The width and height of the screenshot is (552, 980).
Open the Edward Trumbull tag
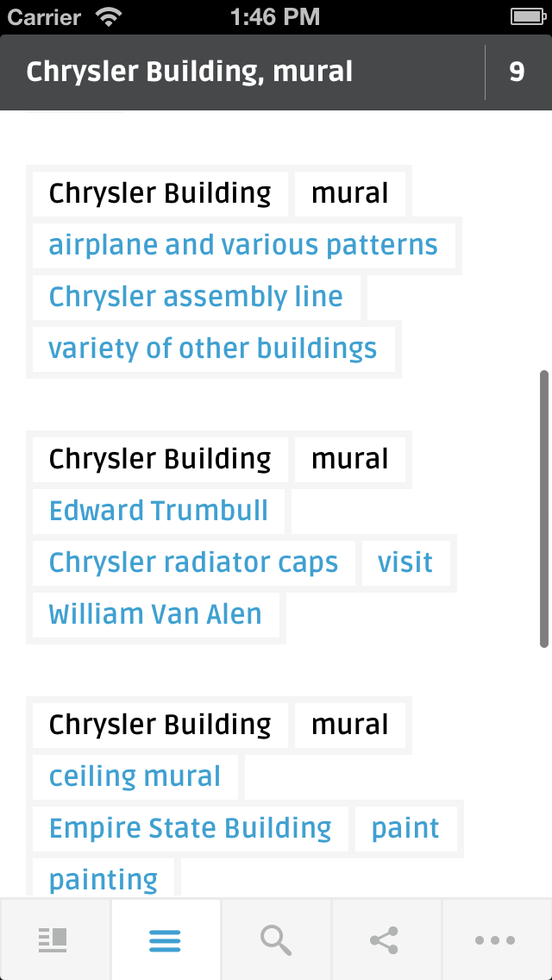tap(158, 511)
